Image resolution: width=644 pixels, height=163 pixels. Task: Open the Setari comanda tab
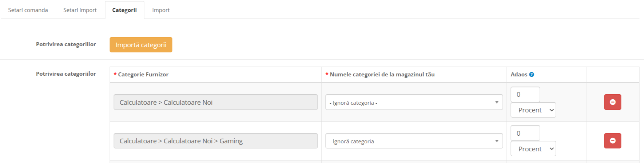28,10
